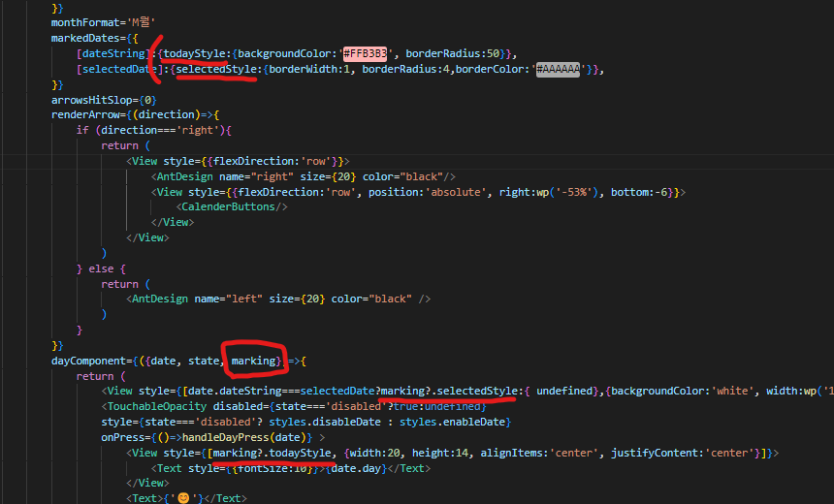Place cursor on monthFormat prop name

[x=85, y=23]
